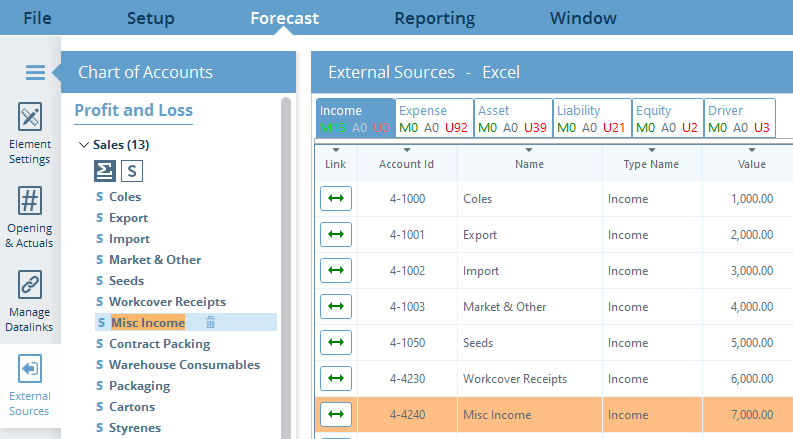The image size is (793, 439).
Task: Select External Sources sidebar icon
Action: pyautogui.click(x=30, y=384)
